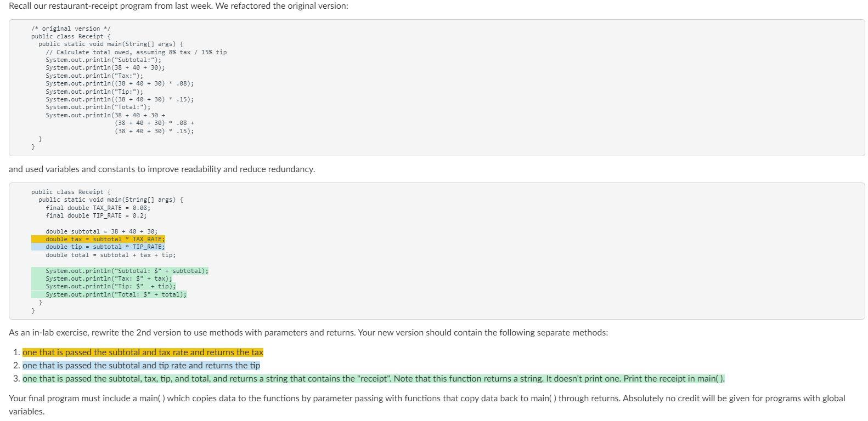
Task: Click the 'final double TAX_RATE = 0.08;' line
Action: click(98, 208)
